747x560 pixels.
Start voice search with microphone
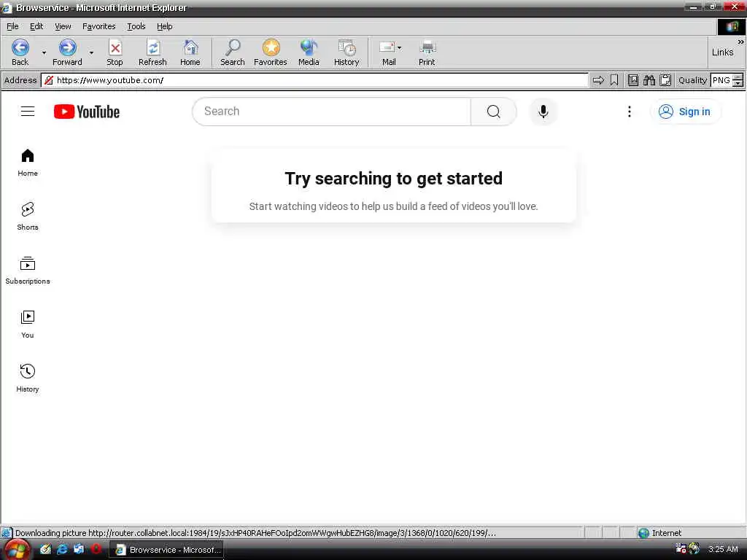[x=543, y=112]
